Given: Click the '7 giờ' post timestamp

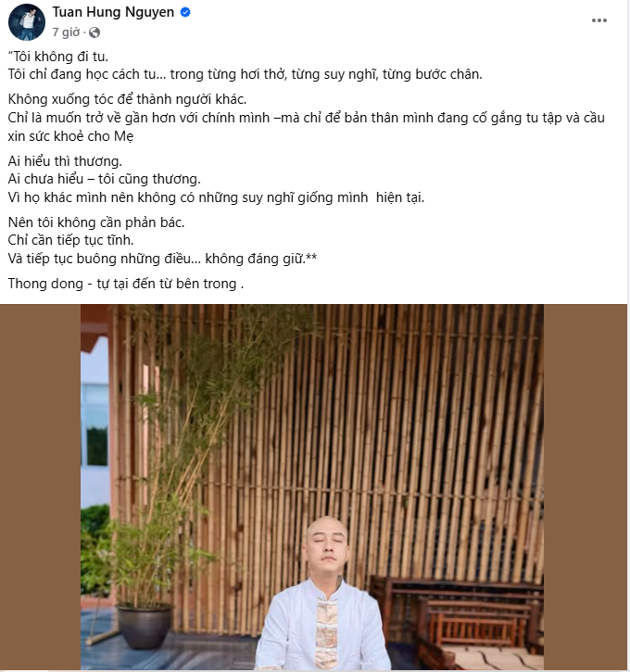Looking at the screenshot, I should [66, 32].
